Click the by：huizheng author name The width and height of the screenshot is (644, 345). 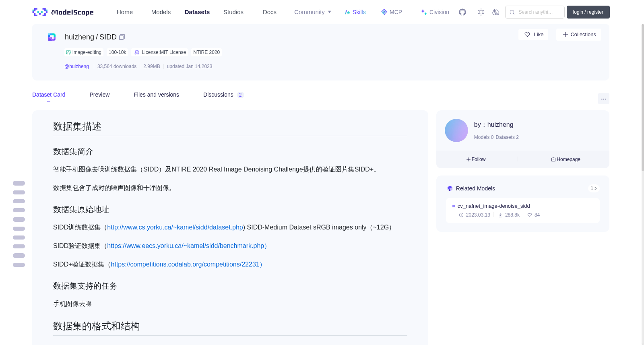(x=493, y=125)
